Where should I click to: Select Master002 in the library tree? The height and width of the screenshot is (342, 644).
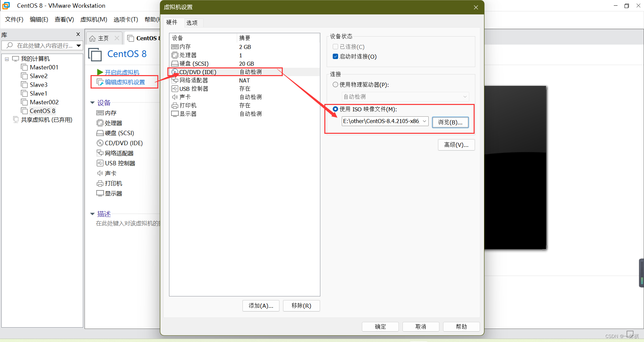[x=44, y=102]
